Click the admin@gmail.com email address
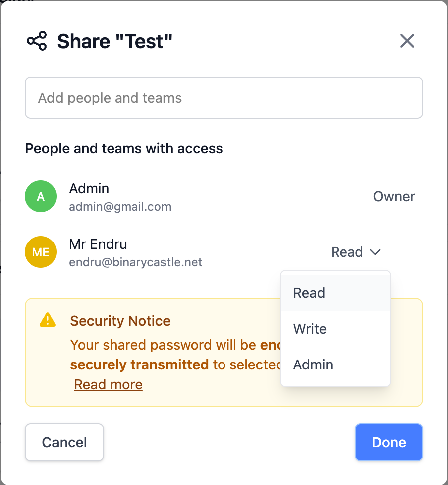This screenshot has width=448, height=485. [x=120, y=206]
